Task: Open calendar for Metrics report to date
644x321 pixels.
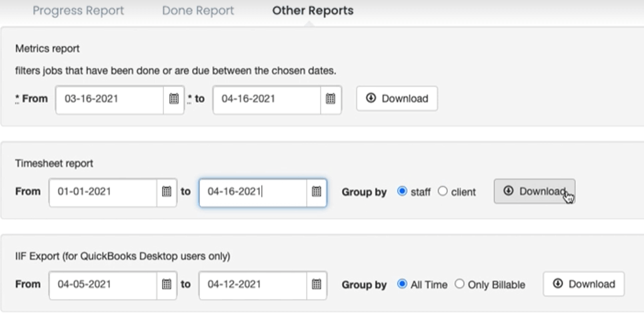Action: (331, 99)
